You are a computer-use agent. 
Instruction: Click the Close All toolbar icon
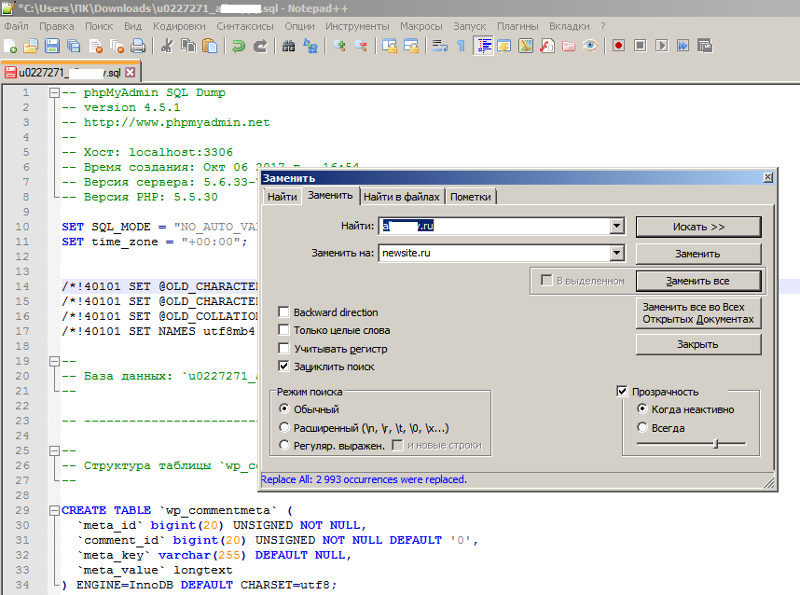click(x=117, y=46)
